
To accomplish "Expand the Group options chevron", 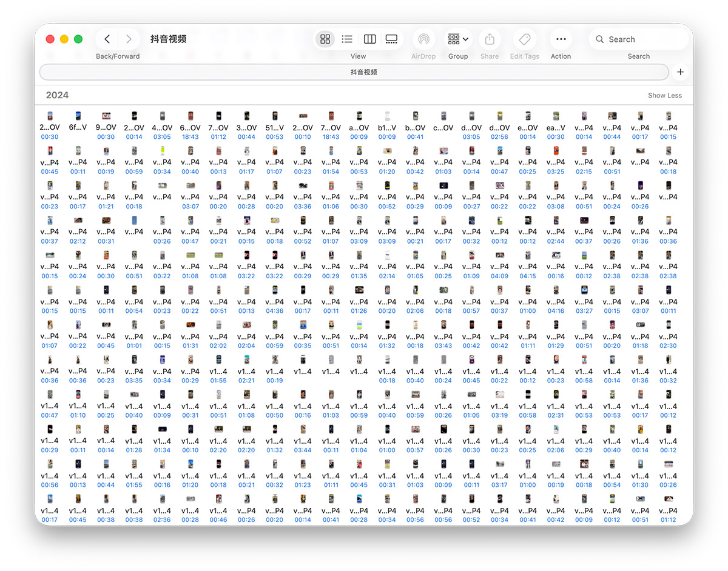I will click(x=465, y=39).
